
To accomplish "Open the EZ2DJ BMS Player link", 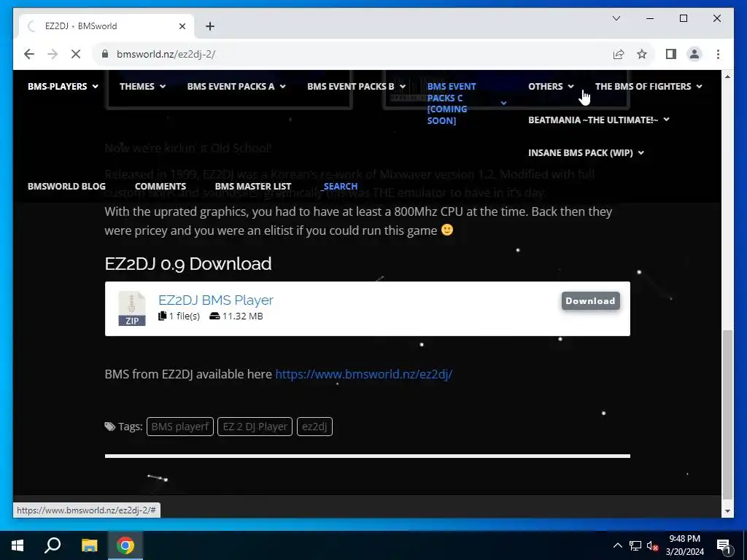I will [x=216, y=300].
